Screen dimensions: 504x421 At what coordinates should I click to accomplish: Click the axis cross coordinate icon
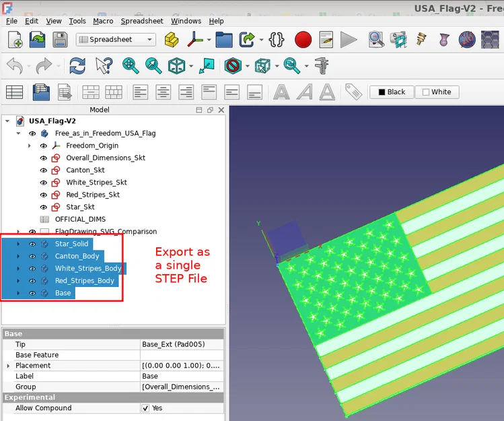coord(194,40)
